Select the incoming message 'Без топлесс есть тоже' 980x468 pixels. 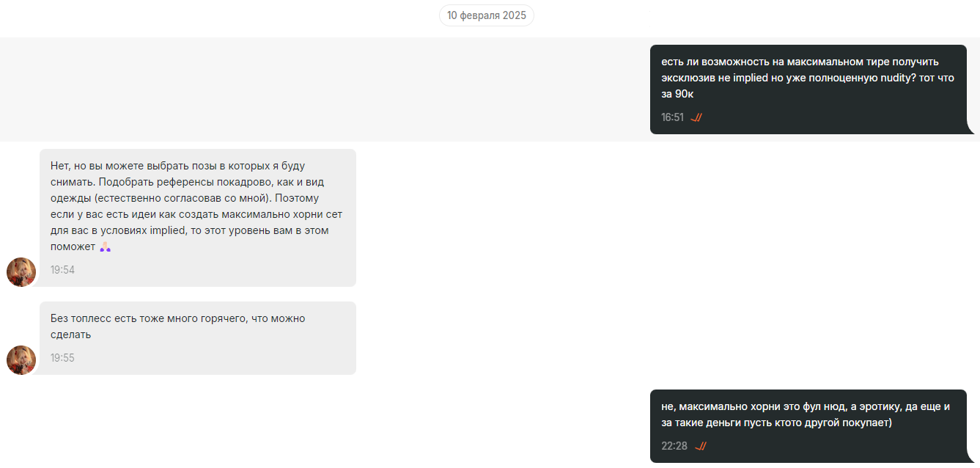click(x=198, y=338)
